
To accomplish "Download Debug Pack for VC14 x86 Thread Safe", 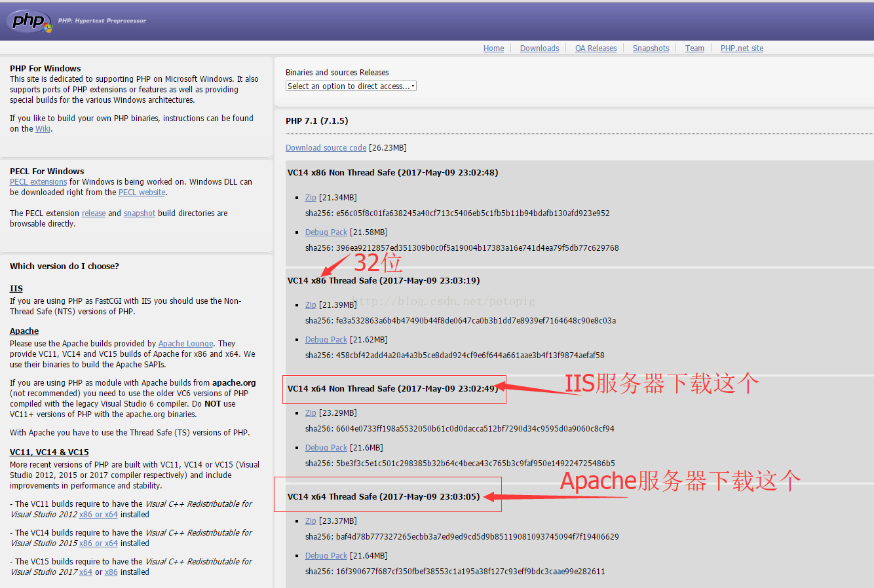I will click(x=326, y=340).
